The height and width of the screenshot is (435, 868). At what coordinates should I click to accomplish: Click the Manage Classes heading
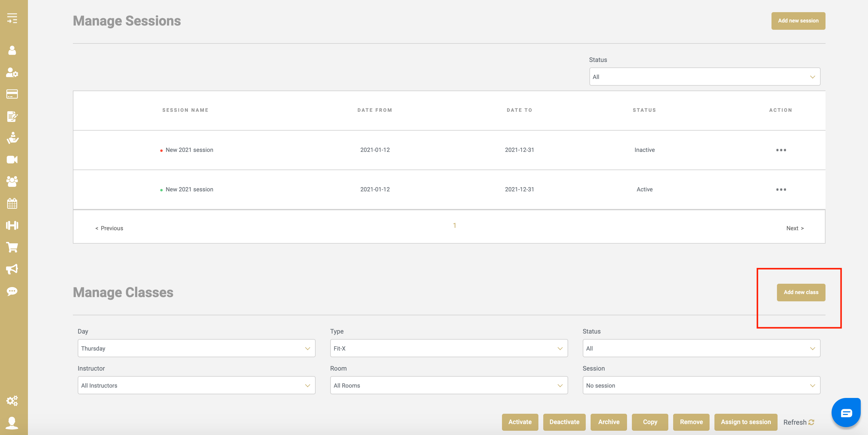click(x=123, y=292)
